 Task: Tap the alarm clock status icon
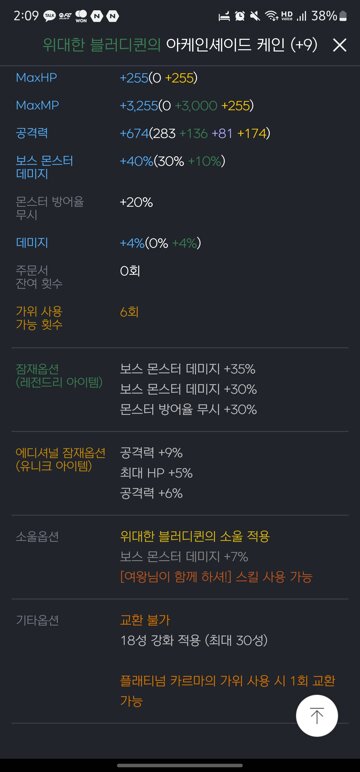tap(240, 16)
